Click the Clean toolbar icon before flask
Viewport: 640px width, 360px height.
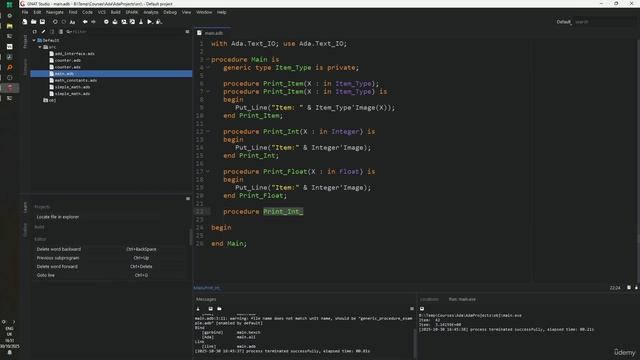[132, 22]
